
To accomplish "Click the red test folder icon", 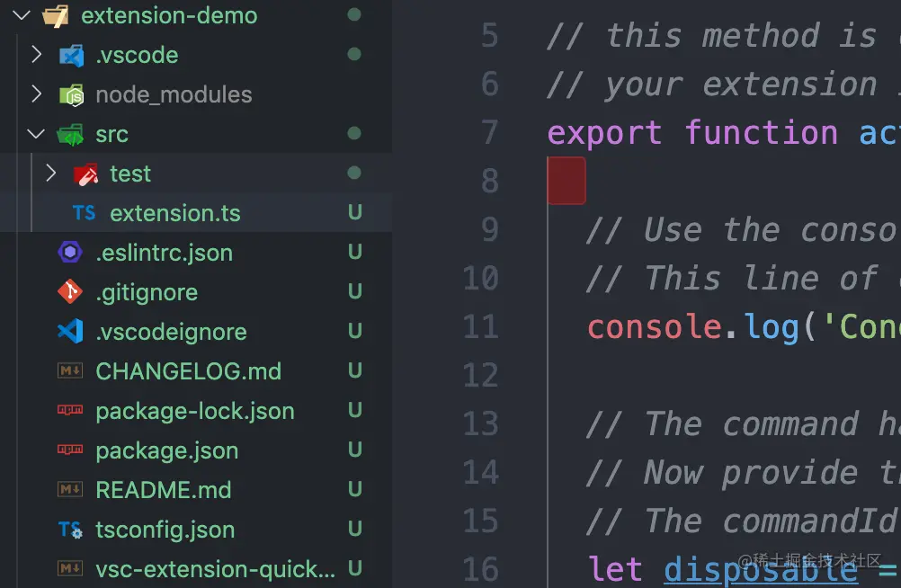I will click(x=85, y=174).
